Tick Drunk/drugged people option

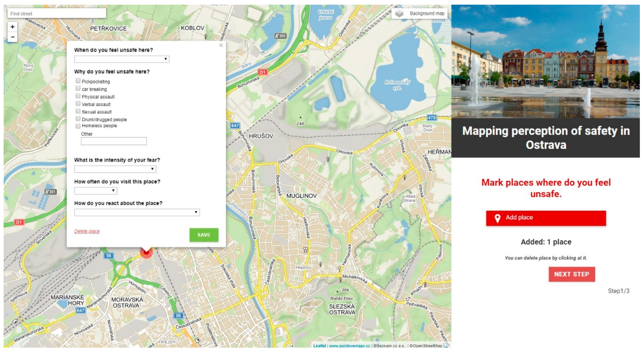pos(78,119)
